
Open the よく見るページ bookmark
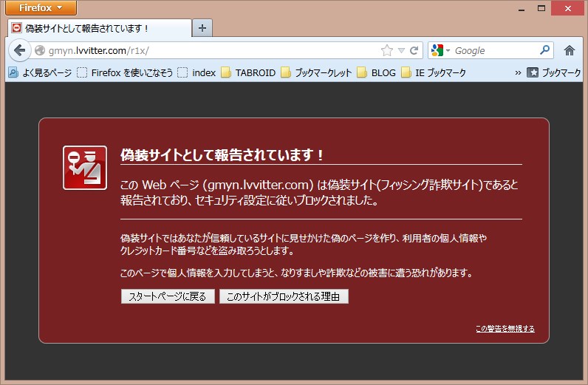pos(40,72)
